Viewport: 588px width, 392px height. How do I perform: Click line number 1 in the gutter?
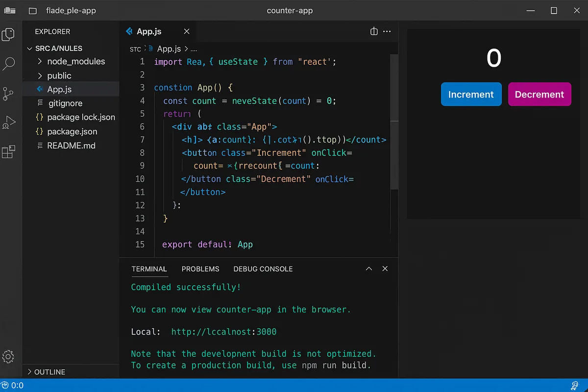click(x=142, y=61)
